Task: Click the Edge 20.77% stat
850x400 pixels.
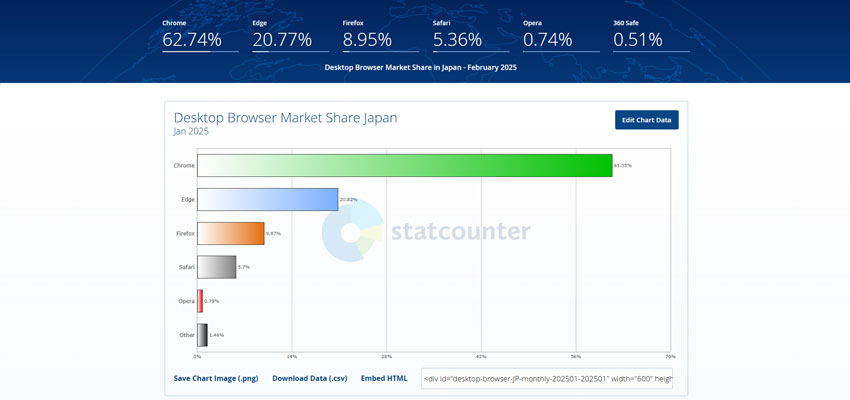Action: pyautogui.click(x=290, y=36)
